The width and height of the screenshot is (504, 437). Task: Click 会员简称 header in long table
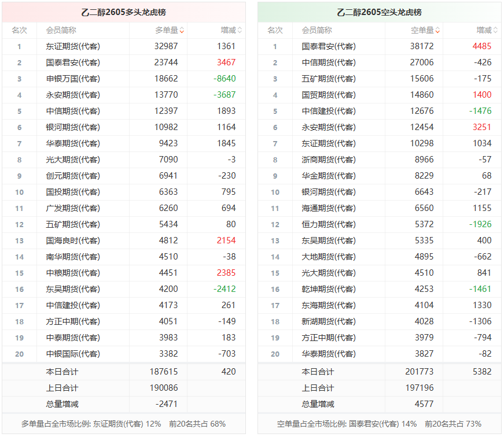[61, 31]
